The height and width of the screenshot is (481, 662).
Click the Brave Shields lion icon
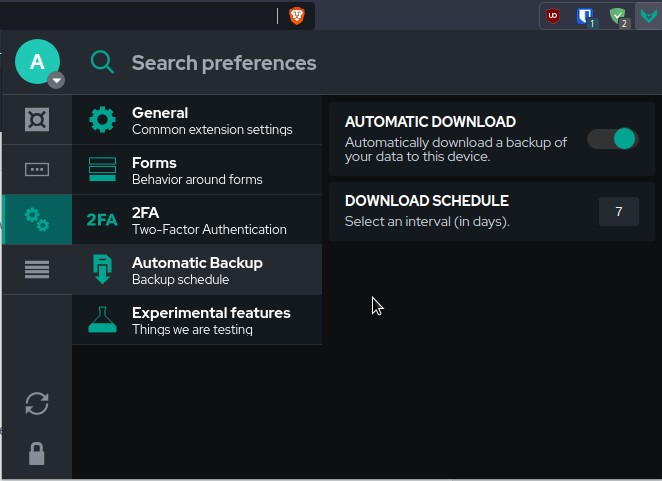pyautogui.click(x=297, y=15)
